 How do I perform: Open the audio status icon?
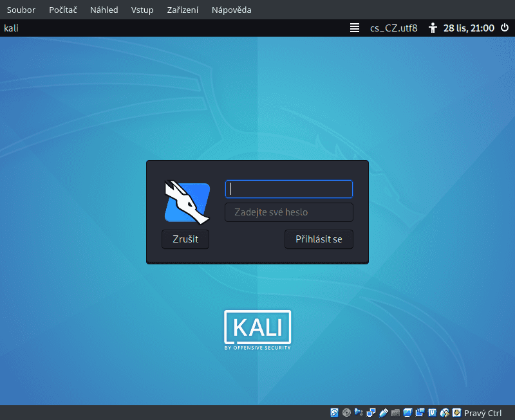point(358,412)
